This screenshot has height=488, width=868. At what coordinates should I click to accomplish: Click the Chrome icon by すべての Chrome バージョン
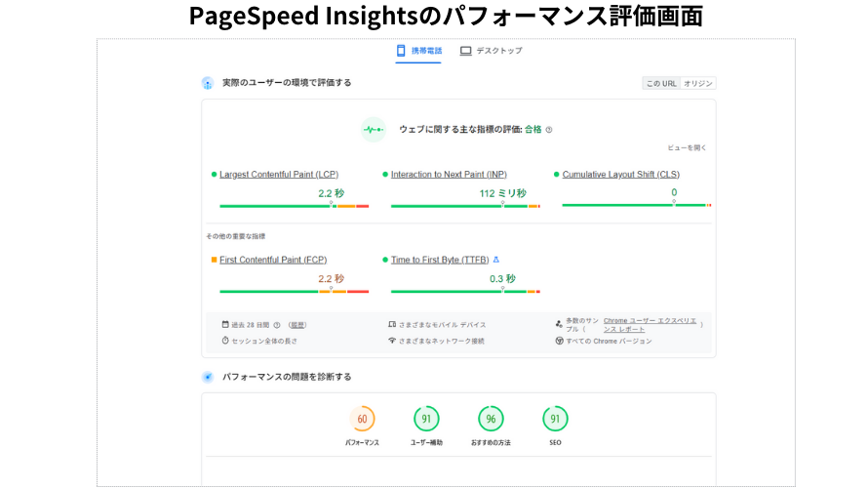coord(559,341)
